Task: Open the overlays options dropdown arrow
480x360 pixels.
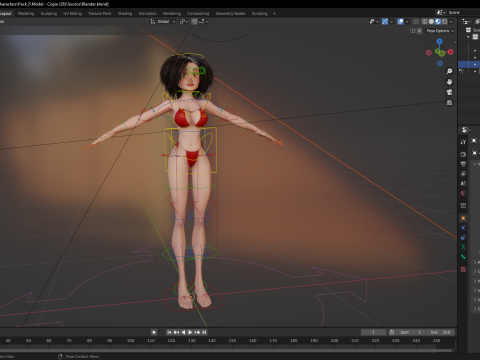Action: (x=407, y=22)
